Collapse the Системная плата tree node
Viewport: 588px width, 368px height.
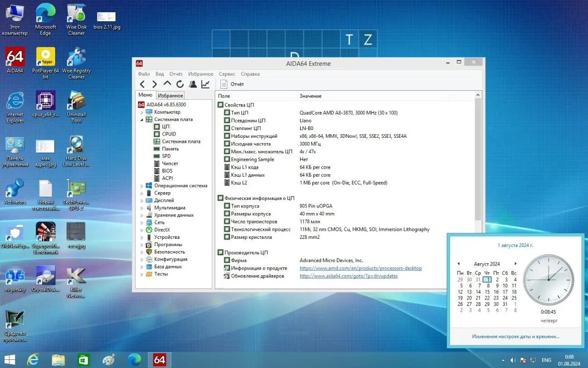pos(142,120)
